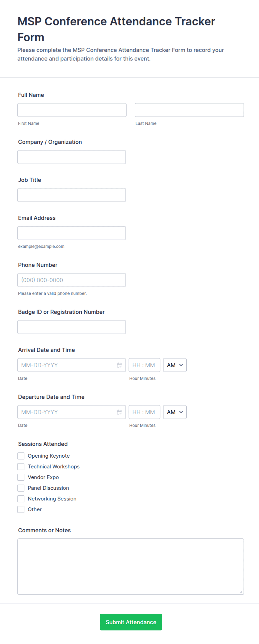Enable the Panel Discussion option
The width and height of the screenshot is (259, 644).
click(21, 488)
